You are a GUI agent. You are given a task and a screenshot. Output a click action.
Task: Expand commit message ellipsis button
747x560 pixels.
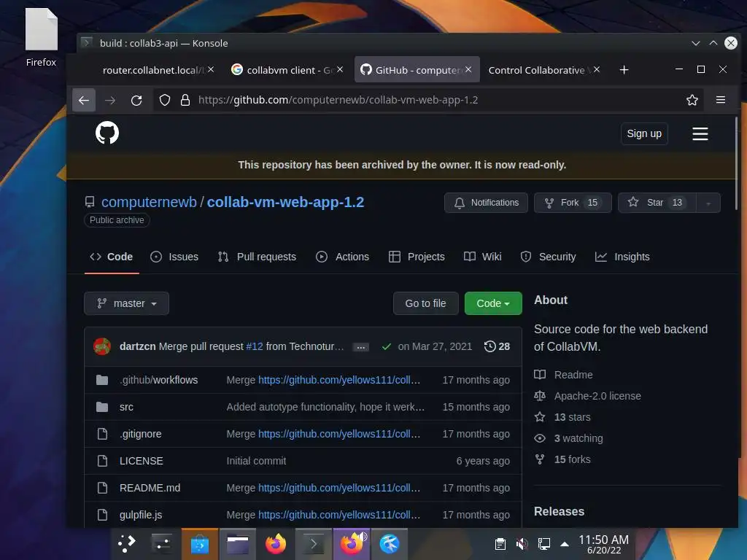coord(360,347)
